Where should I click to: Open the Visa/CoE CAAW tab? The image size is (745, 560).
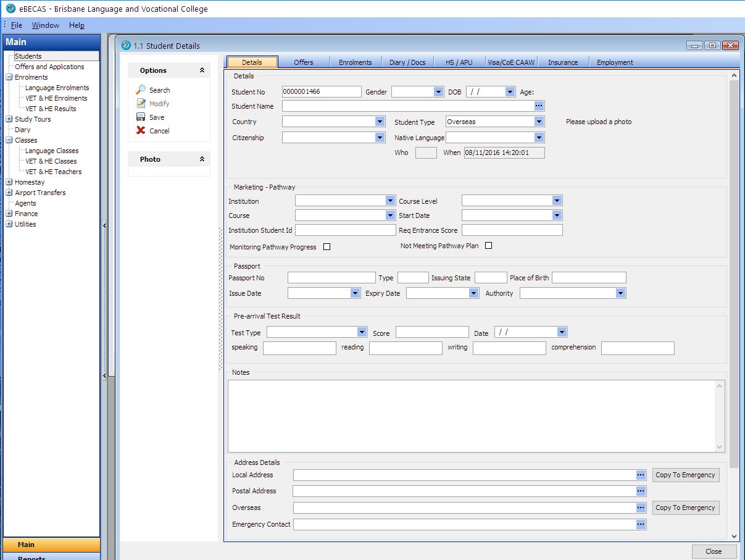click(x=511, y=62)
